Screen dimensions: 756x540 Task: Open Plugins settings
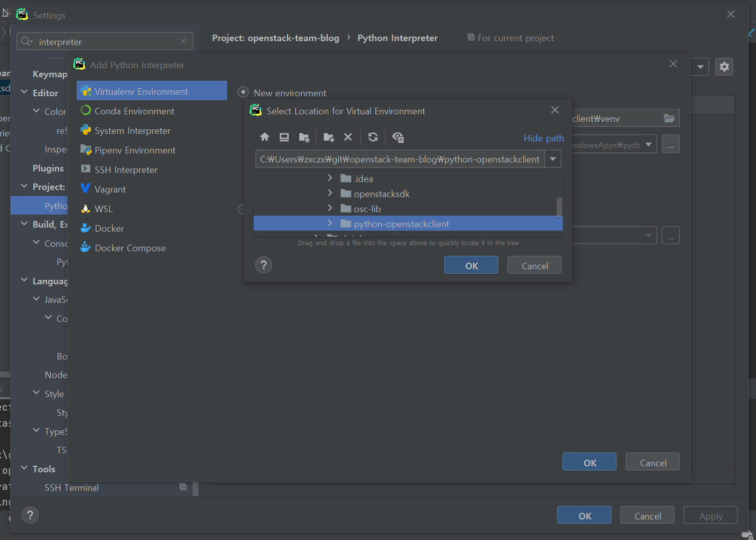[x=48, y=168]
